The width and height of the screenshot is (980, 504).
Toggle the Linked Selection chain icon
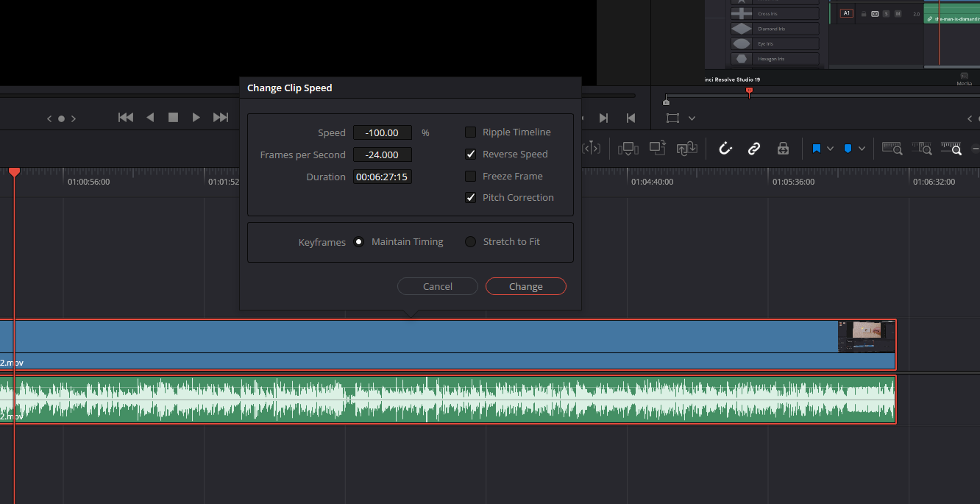[753, 149]
